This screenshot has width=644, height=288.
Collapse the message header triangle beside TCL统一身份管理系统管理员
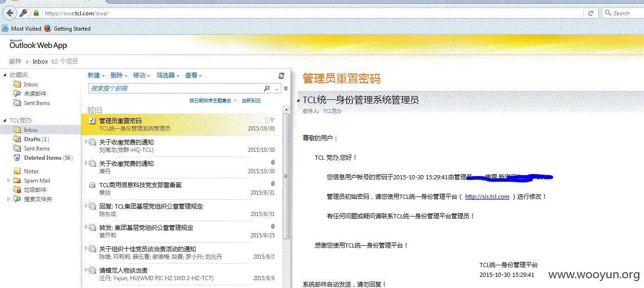coord(298,100)
